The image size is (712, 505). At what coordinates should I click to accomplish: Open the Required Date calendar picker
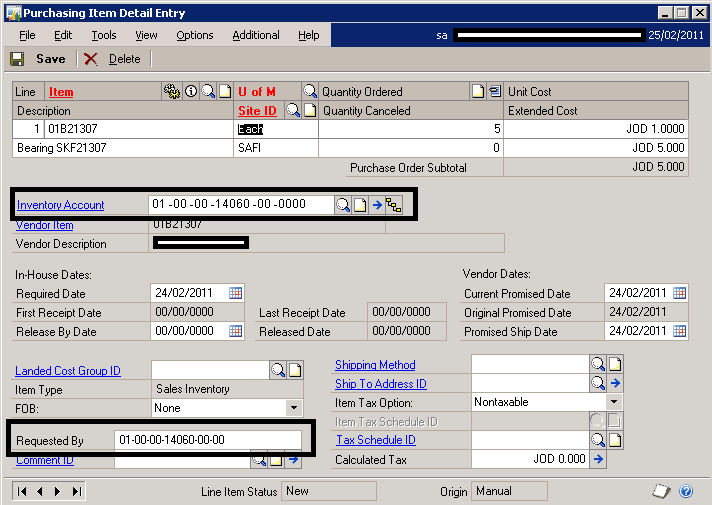click(x=235, y=293)
